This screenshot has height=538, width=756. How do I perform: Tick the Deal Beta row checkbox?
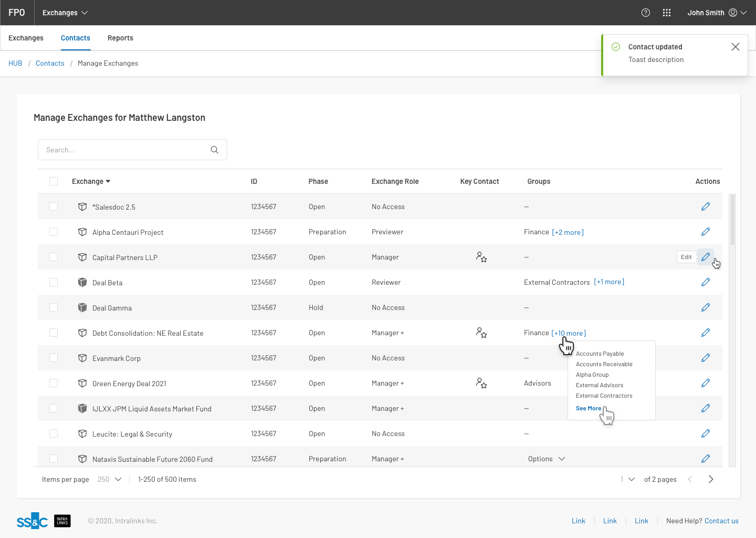click(54, 282)
